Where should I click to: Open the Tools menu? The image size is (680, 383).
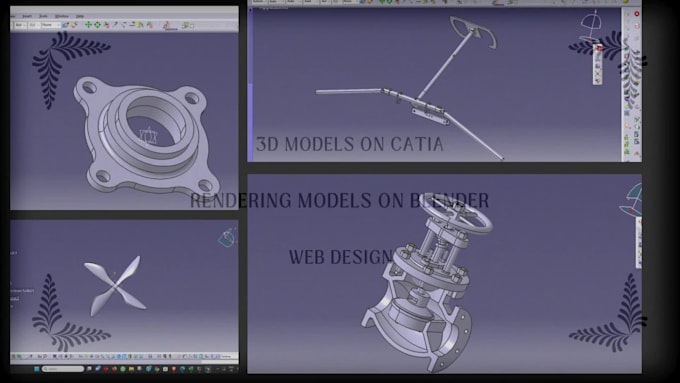(x=43, y=16)
